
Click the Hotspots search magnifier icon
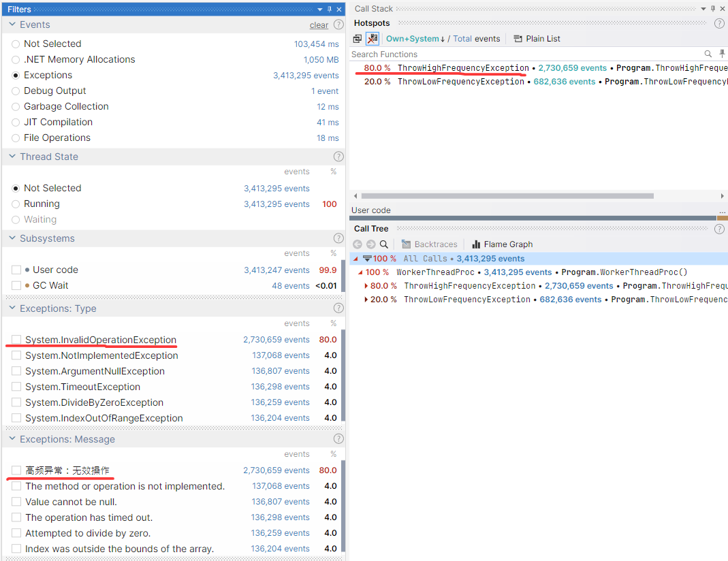click(708, 54)
